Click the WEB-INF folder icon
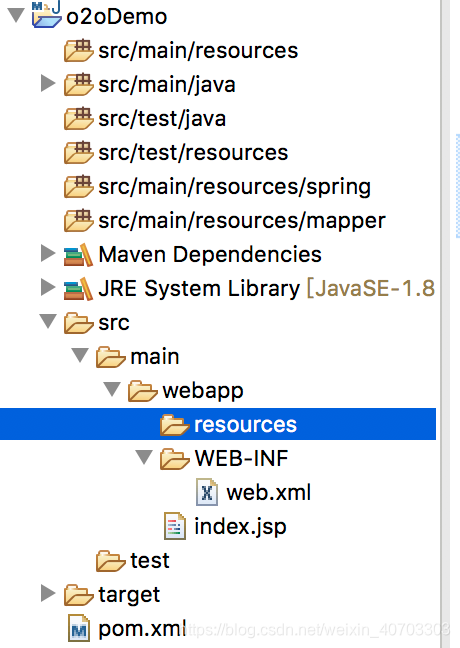This screenshot has width=460, height=648. (x=174, y=459)
